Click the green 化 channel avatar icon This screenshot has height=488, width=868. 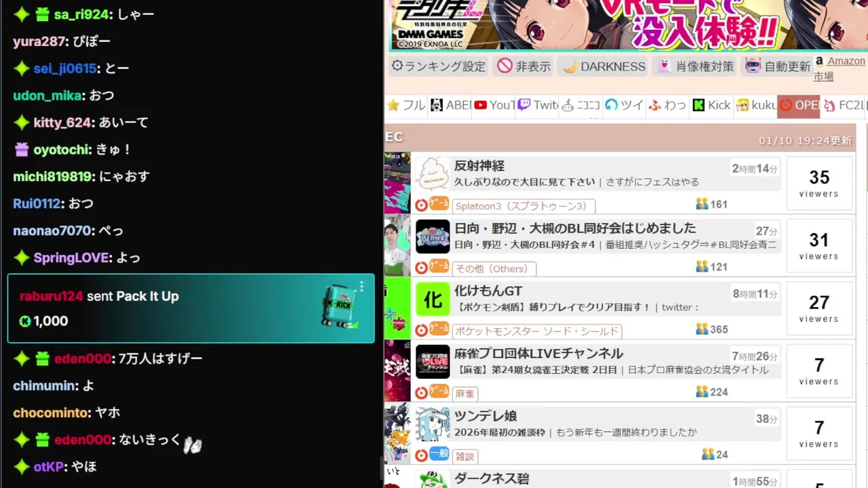[x=433, y=299]
